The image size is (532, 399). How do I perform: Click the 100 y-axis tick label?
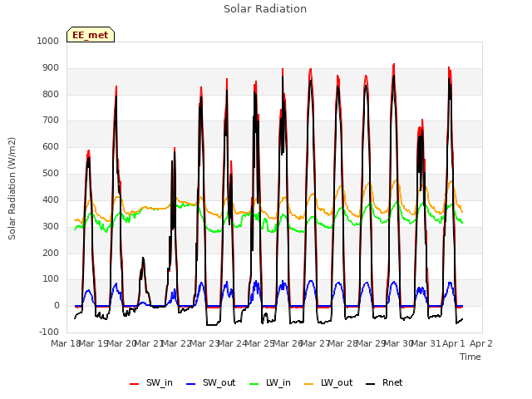[x=51, y=279]
